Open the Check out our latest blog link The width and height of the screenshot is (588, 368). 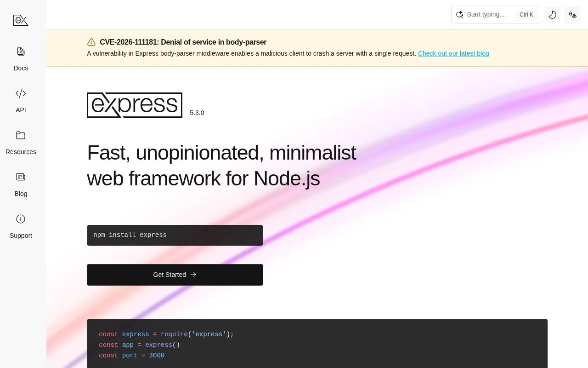coord(453,53)
